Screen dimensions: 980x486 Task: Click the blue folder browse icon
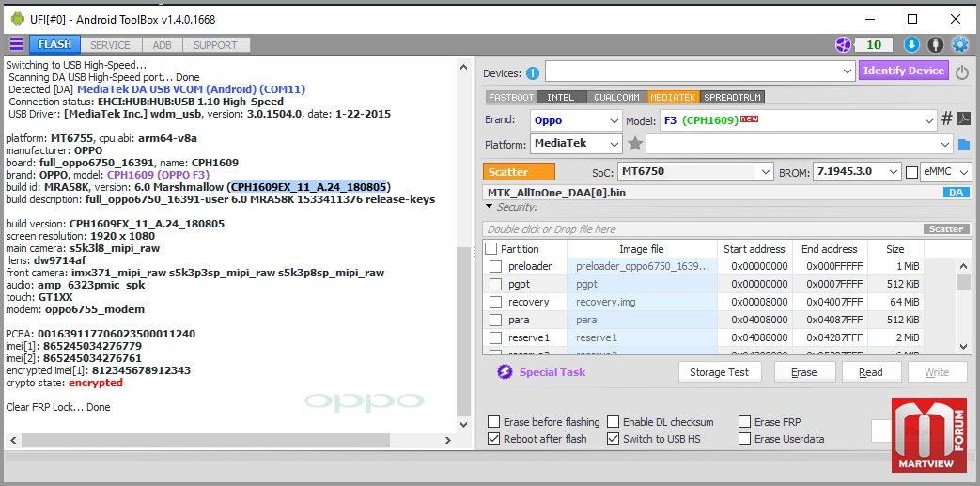964,145
